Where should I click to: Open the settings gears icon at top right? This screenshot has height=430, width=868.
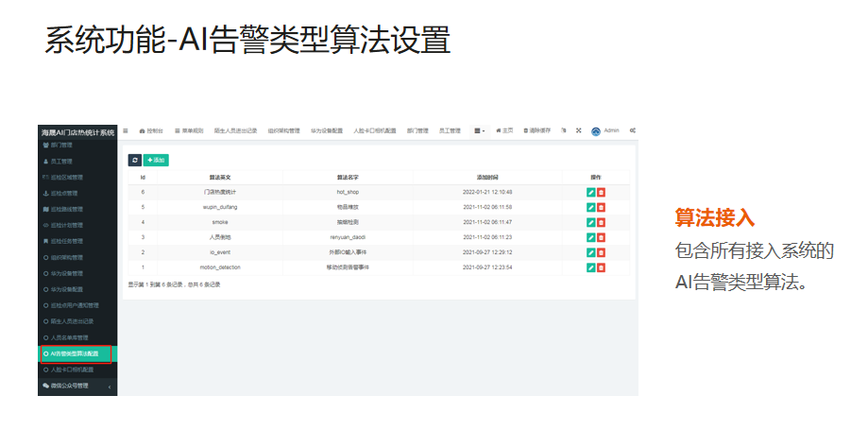coord(632,130)
